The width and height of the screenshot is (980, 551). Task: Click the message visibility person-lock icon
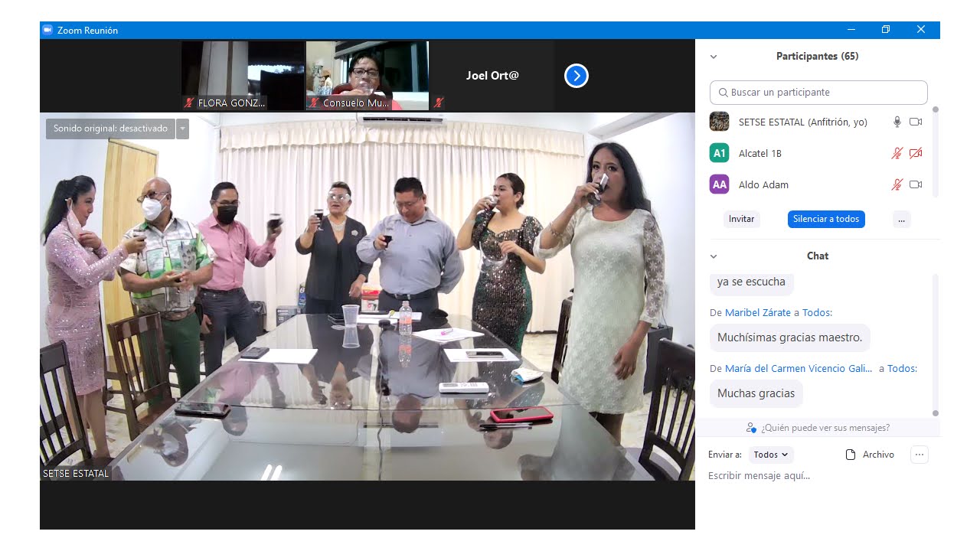pos(752,428)
